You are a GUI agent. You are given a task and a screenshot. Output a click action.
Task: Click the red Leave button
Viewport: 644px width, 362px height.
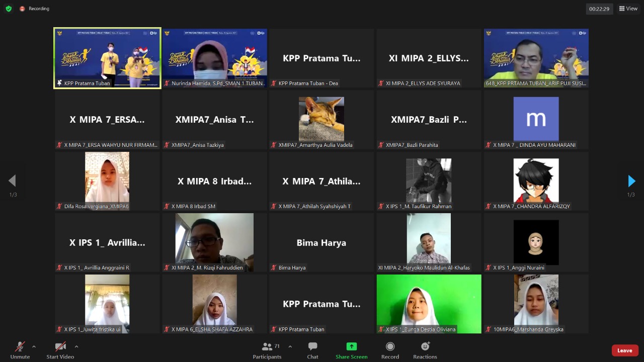point(625,350)
